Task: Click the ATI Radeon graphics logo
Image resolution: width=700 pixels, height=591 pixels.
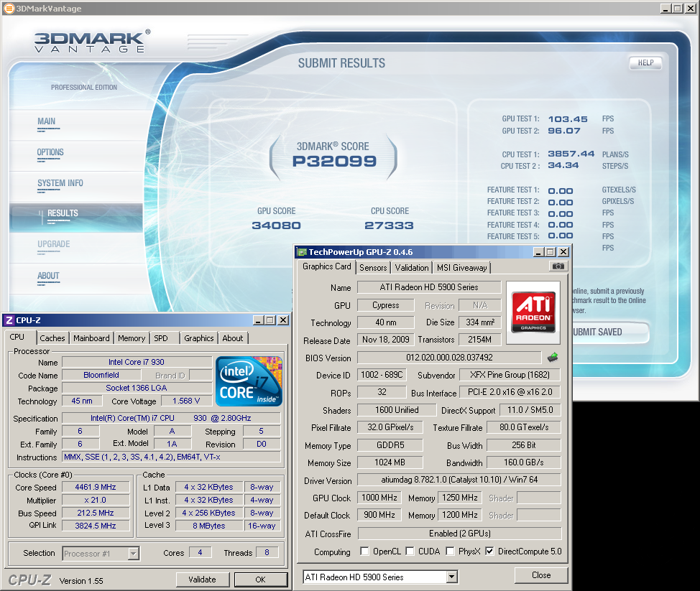Action: [x=533, y=311]
